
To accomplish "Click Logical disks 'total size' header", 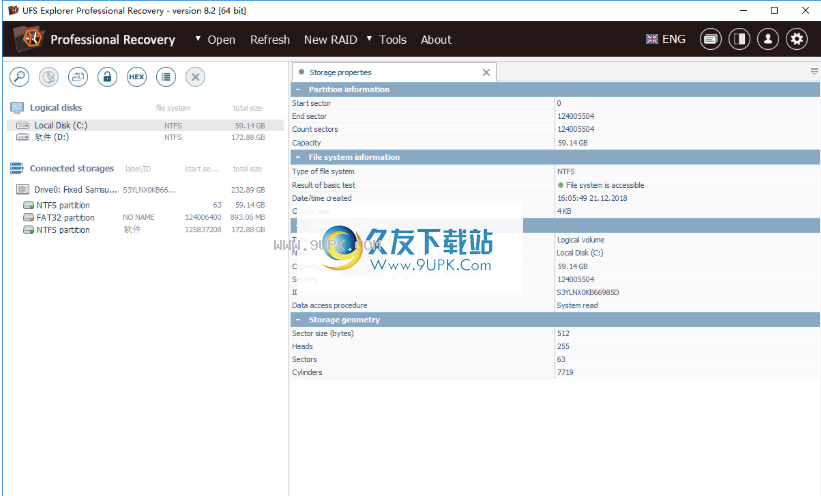I will [x=248, y=108].
